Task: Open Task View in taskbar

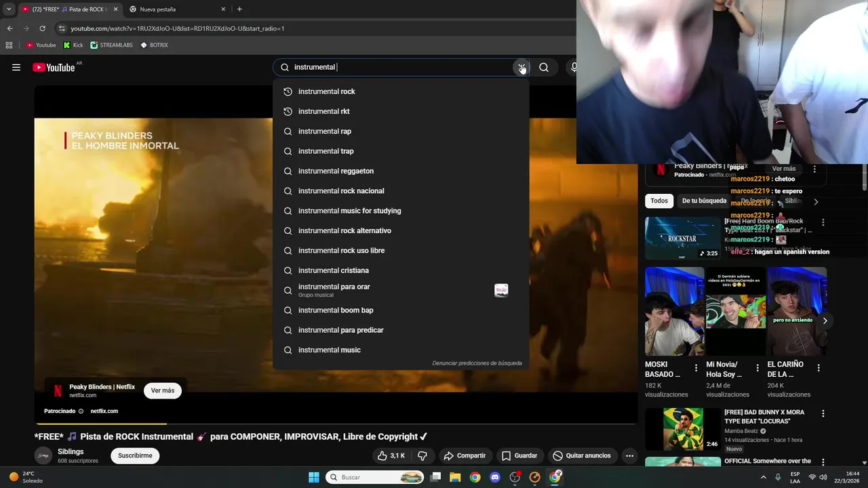Action: tap(435, 477)
